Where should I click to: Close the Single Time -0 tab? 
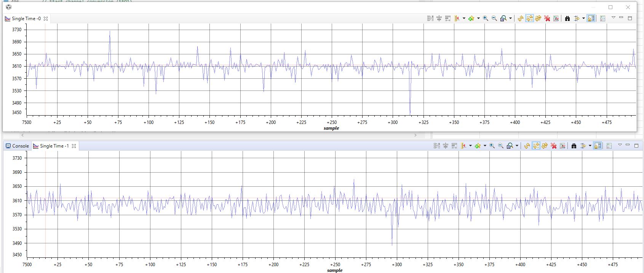pos(46,19)
